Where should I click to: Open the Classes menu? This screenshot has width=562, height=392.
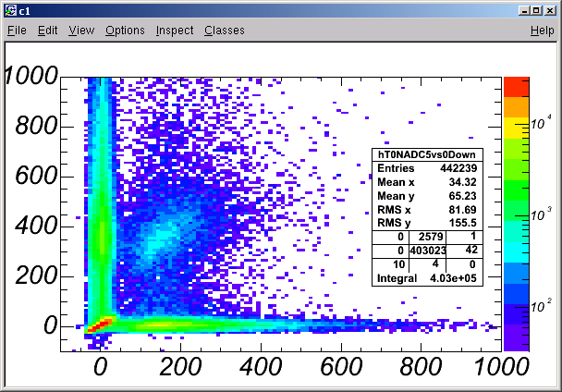click(225, 31)
